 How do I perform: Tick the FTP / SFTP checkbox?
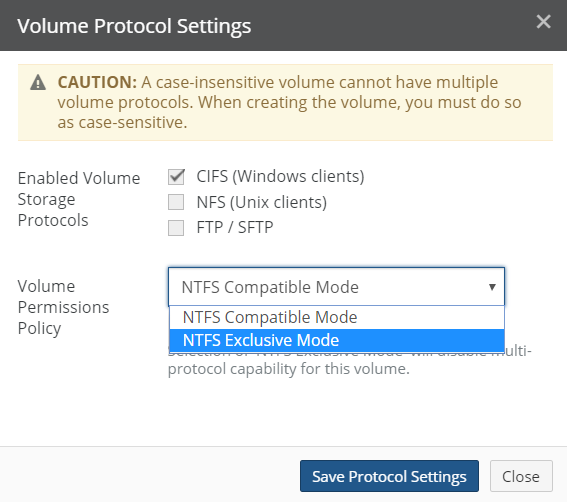point(176,227)
